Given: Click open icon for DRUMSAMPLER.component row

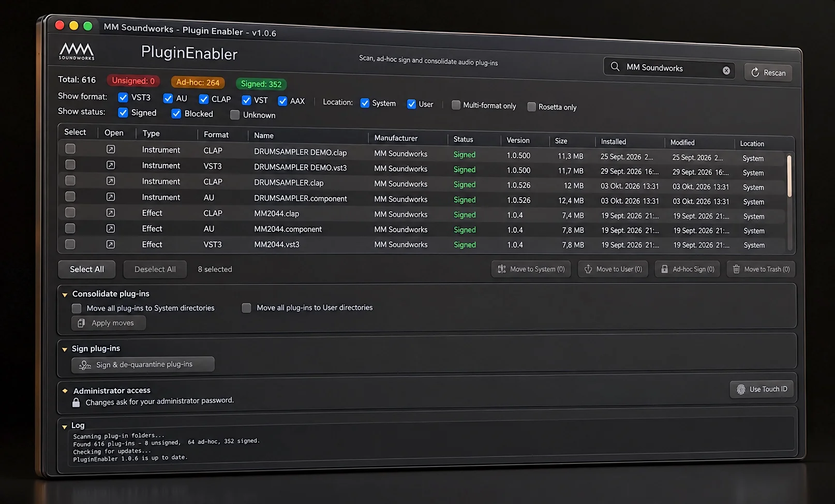Looking at the screenshot, I should pos(111,197).
